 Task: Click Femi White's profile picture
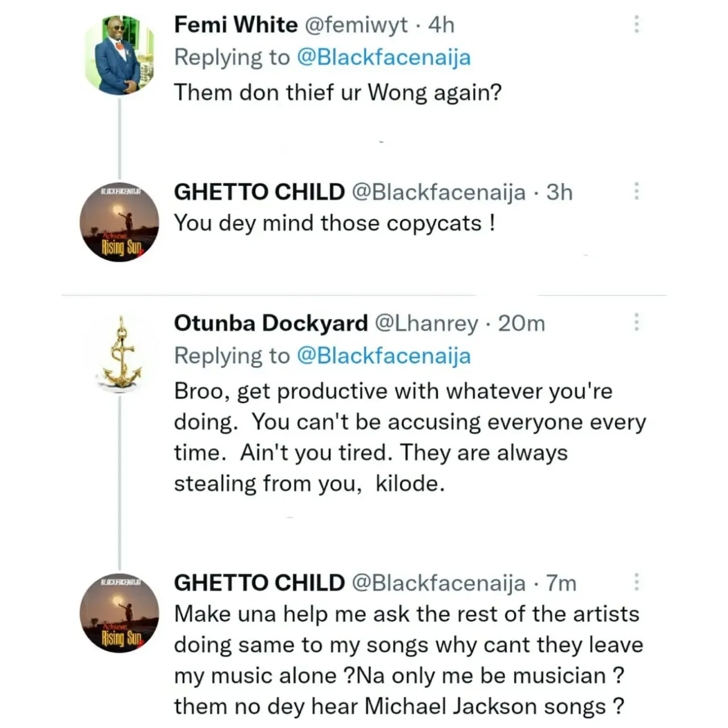(119, 55)
